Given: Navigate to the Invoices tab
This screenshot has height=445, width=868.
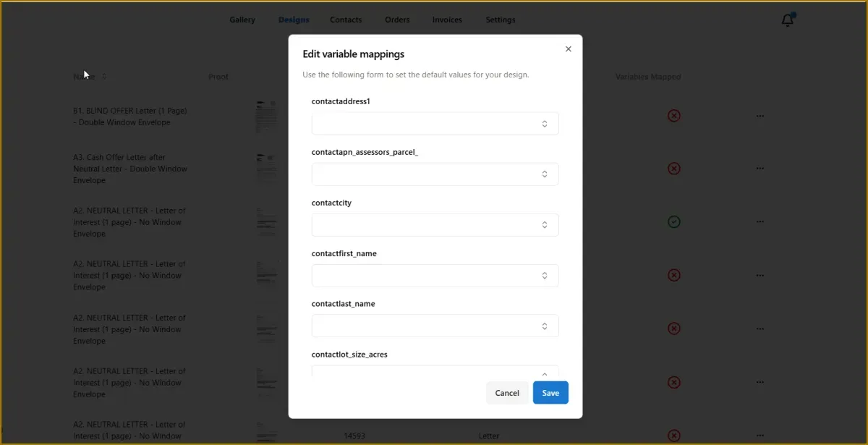Looking at the screenshot, I should pos(447,20).
